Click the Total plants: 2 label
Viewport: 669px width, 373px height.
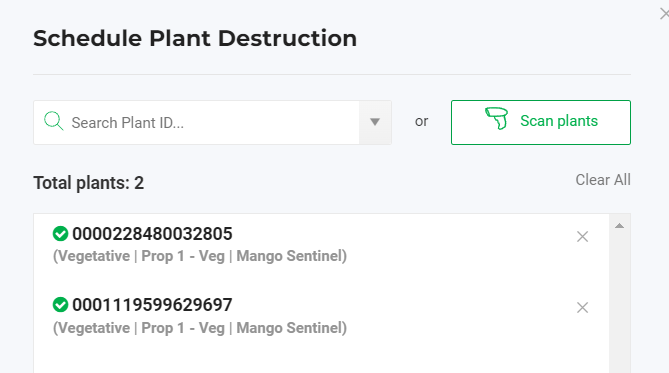click(x=89, y=183)
